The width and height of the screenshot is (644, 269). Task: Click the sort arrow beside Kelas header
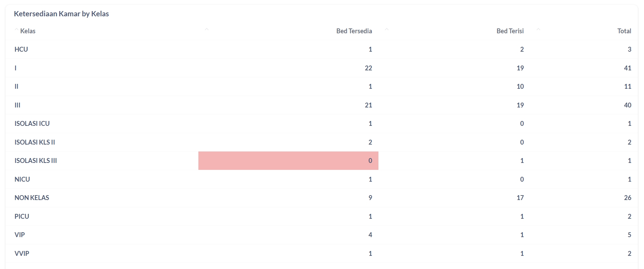click(x=16, y=30)
